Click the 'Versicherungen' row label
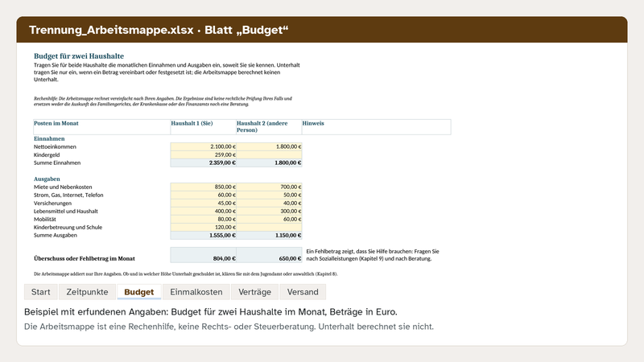644x362 pixels. [52, 204]
